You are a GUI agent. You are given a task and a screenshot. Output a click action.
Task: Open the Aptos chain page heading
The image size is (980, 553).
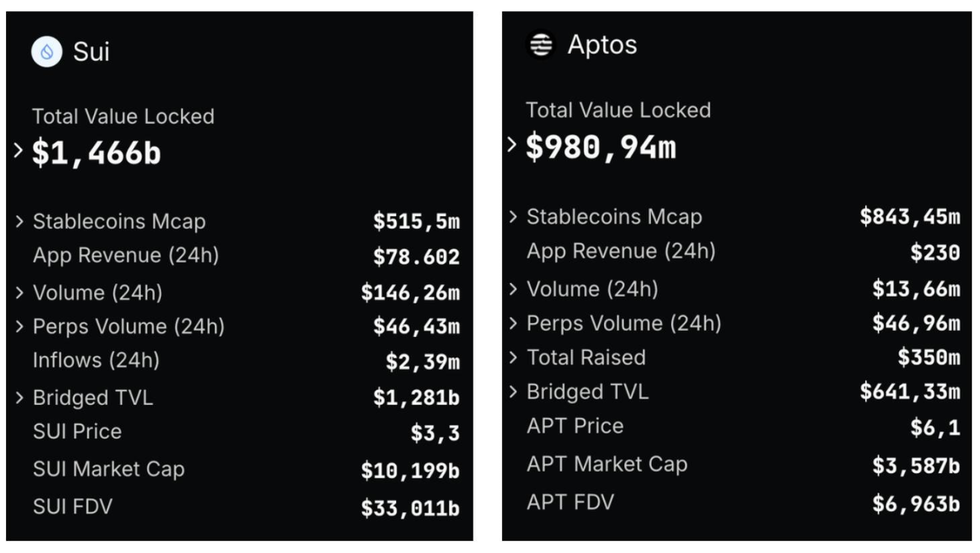coord(602,45)
